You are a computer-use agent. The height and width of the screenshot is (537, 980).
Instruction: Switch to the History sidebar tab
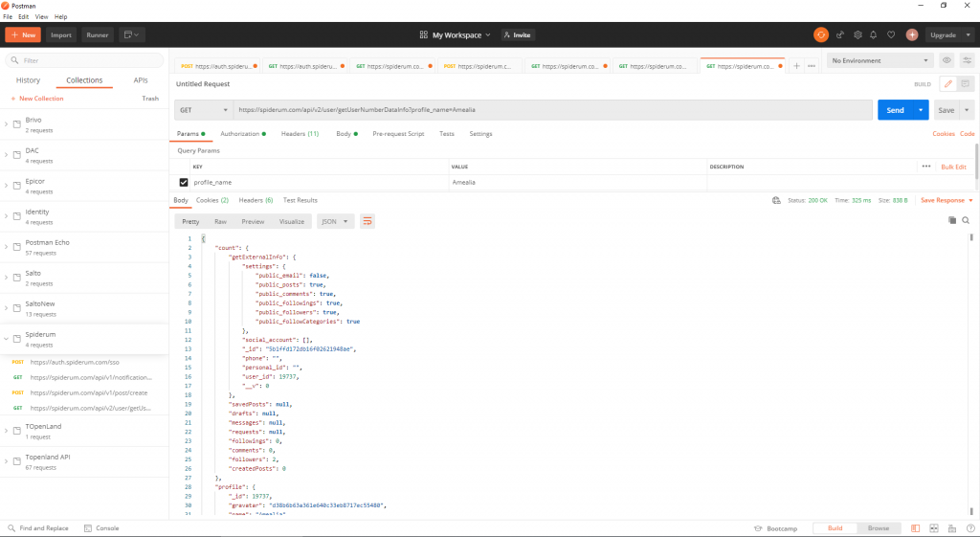(x=28, y=80)
